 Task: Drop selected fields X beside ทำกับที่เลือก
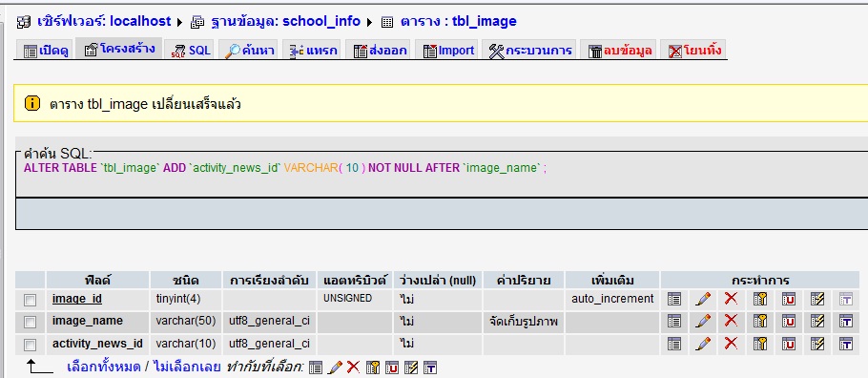pos(353,367)
